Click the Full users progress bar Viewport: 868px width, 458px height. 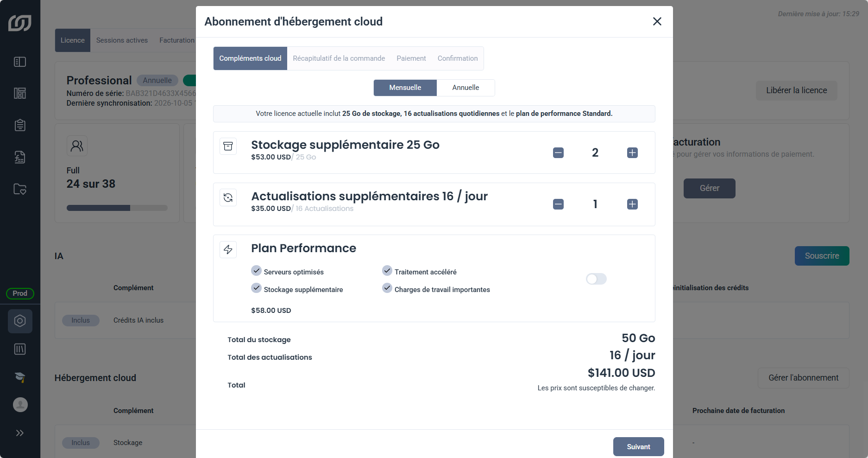(x=117, y=208)
